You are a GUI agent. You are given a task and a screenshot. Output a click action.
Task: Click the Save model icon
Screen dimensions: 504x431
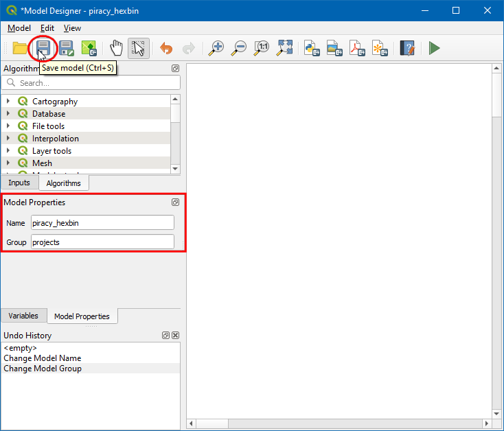(43, 48)
